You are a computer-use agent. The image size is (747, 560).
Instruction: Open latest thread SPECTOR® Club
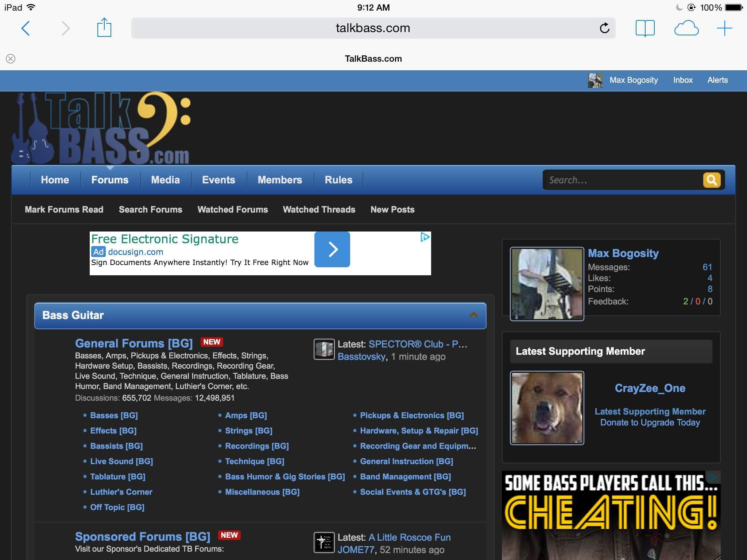coord(418,344)
